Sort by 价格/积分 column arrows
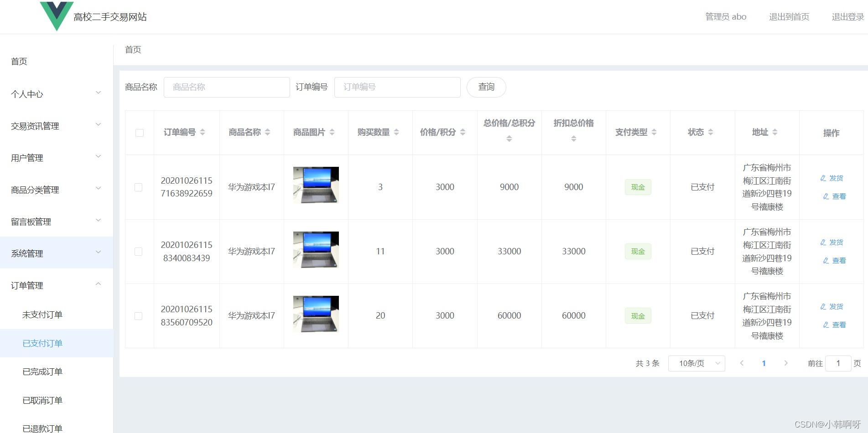868x433 pixels. point(463,132)
